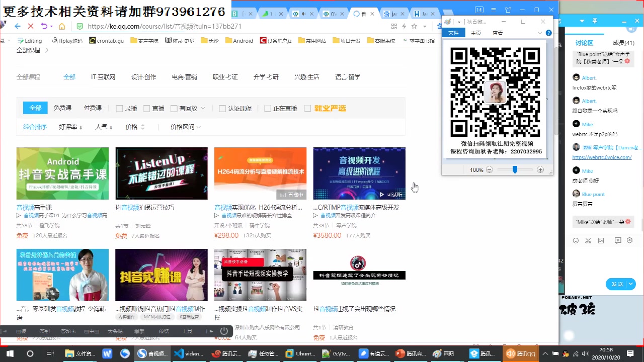Image resolution: width=644 pixels, height=362 pixels.
Task: Click the browser address bar
Action: (x=231, y=26)
